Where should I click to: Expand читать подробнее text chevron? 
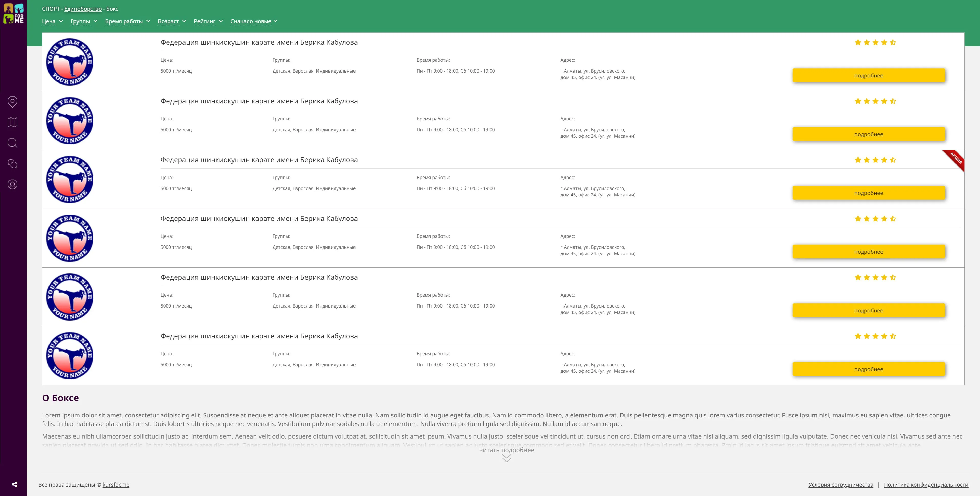tap(506, 458)
